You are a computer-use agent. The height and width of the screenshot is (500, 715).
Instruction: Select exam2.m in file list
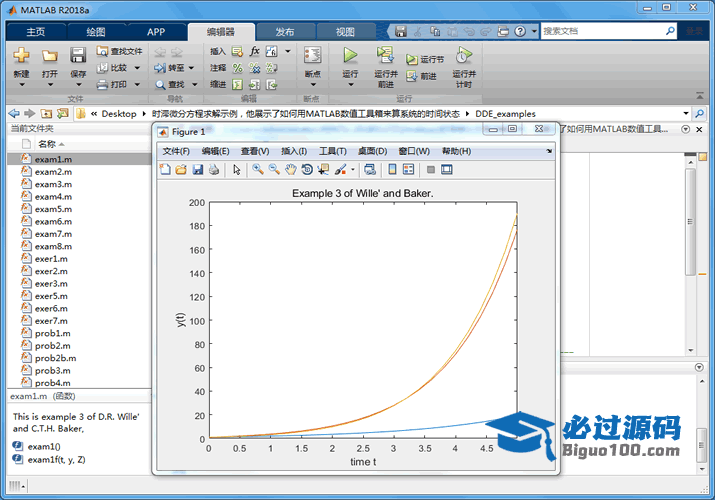click(x=53, y=172)
